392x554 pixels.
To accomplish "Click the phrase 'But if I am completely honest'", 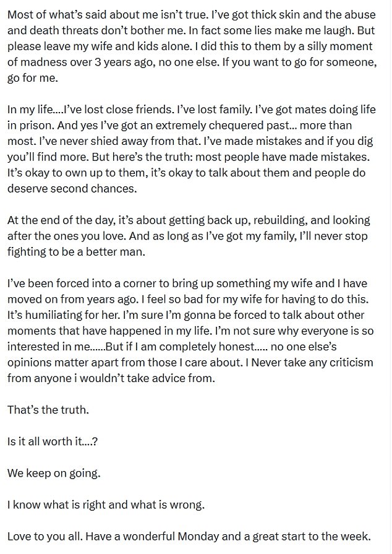I will tap(180, 346).
